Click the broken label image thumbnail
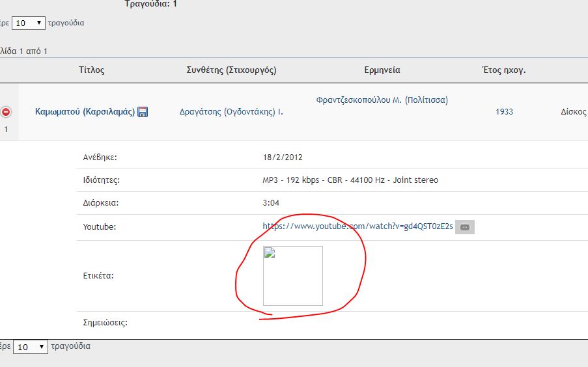This screenshot has height=367, width=588. (292, 276)
